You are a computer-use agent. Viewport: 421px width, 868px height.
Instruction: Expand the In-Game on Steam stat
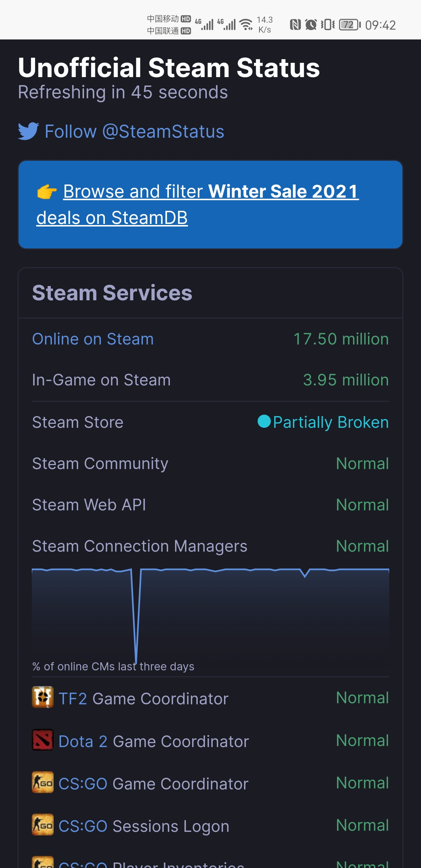click(101, 380)
